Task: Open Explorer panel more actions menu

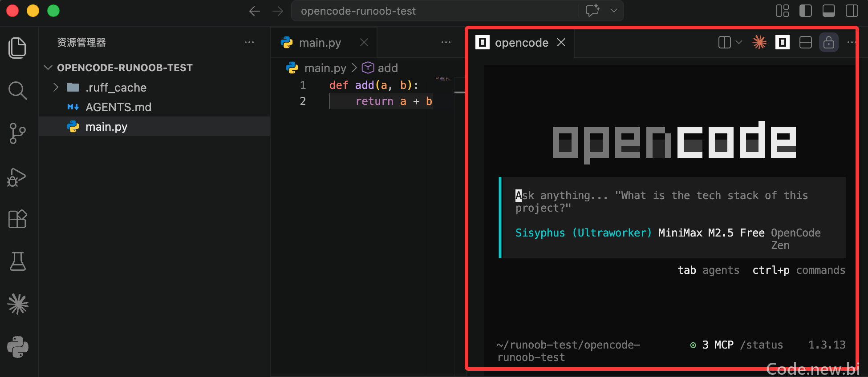Action: [249, 42]
